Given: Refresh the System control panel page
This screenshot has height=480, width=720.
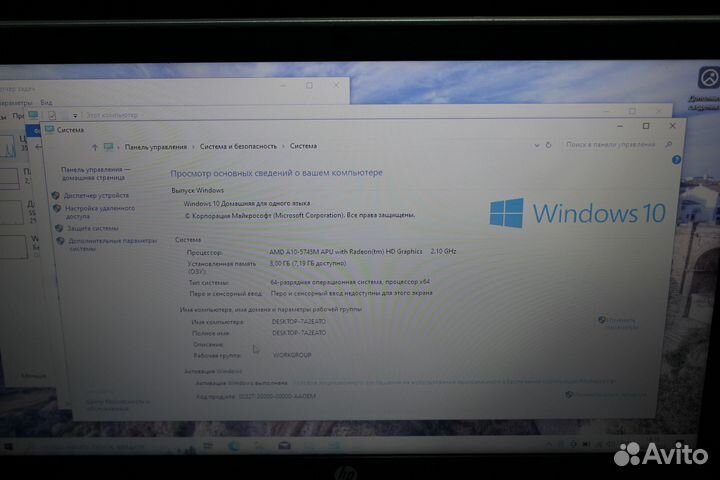Looking at the screenshot, I should (549, 145).
